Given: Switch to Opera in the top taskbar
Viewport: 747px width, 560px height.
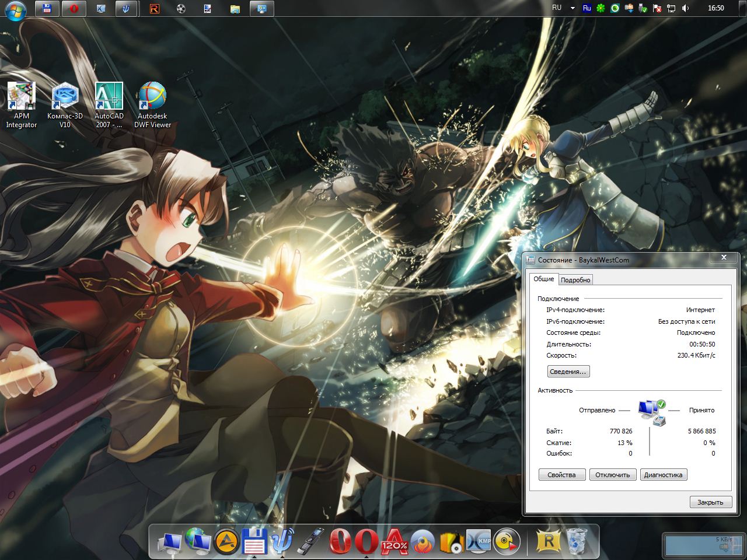Looking at the screenshot, I should coord(74,9).
